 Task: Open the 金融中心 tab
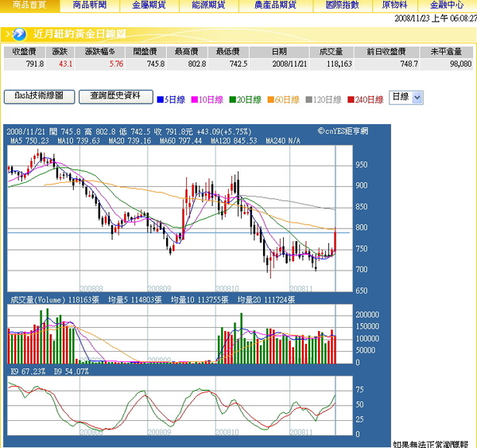click(x=447, y=6)
